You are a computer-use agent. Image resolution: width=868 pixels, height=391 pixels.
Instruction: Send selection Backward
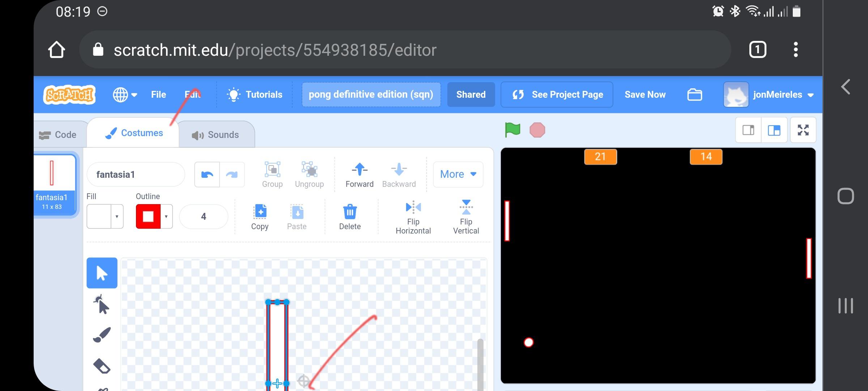pyautogui.click(x=399, y=175)
